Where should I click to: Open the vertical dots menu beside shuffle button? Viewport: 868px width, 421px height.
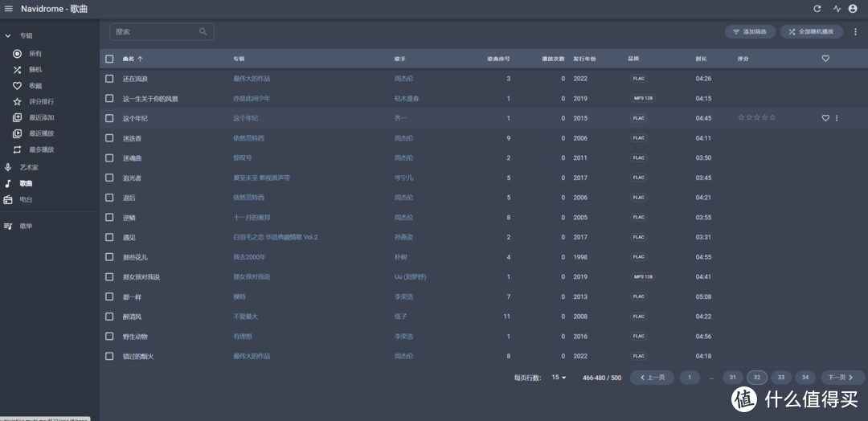[855, 32]
